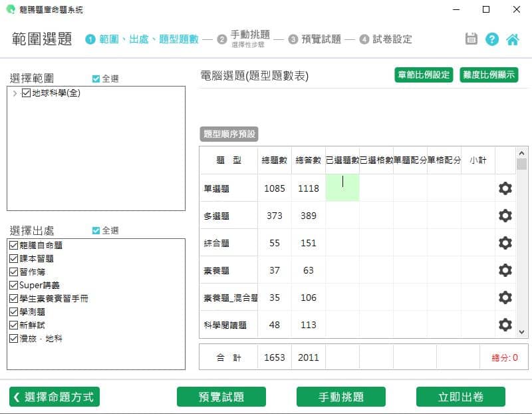Screen dimensions: 532x414
Task: Click the 單選題 row label
Action: coord(217,188)
